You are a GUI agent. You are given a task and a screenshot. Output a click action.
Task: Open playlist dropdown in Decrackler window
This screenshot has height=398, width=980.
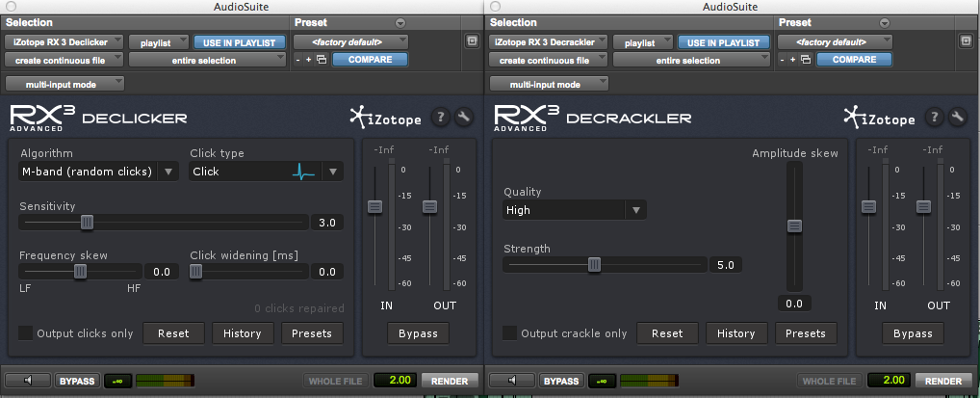(643, 42)
